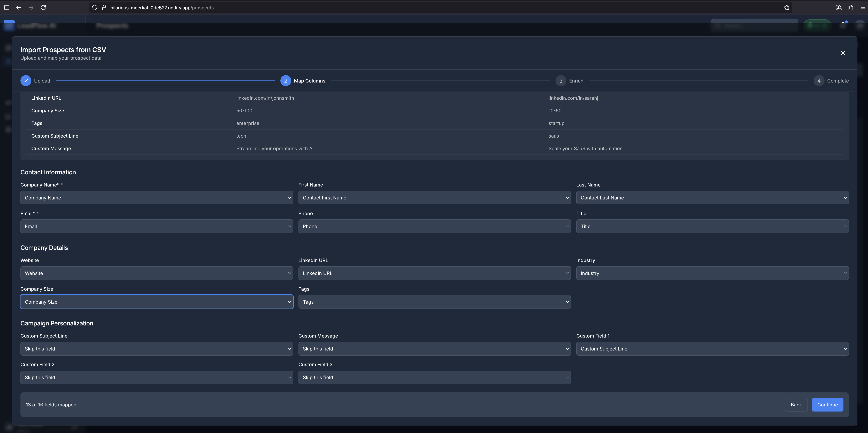Open browser hamburger menu icon

[863, 7]
